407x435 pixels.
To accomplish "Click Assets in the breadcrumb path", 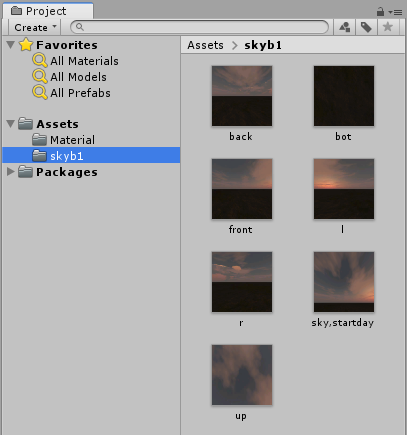I will [205, 45].
